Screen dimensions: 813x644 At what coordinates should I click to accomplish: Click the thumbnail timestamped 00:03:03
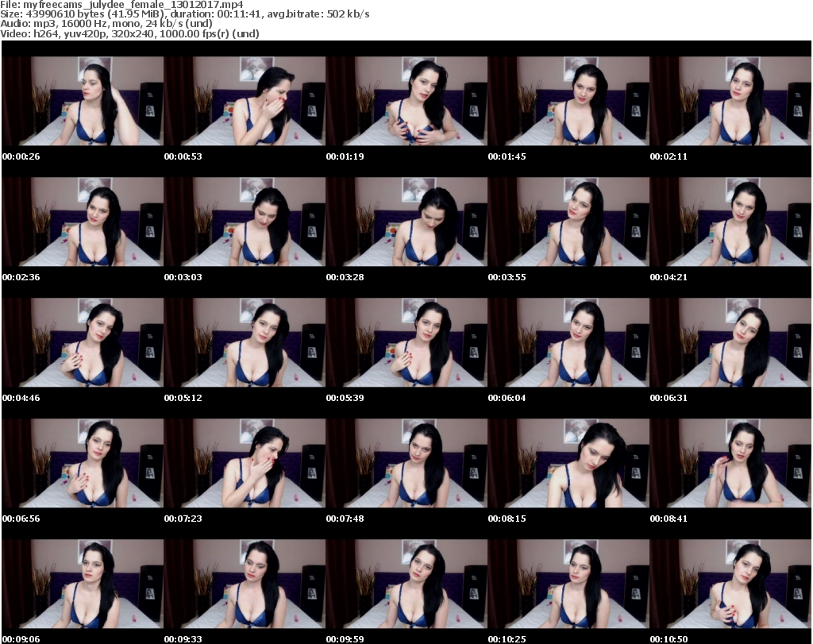[245, 222]
